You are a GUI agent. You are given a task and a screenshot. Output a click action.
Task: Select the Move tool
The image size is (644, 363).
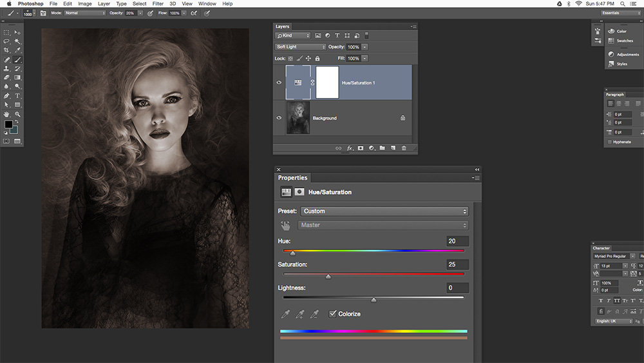coord(17,32)
